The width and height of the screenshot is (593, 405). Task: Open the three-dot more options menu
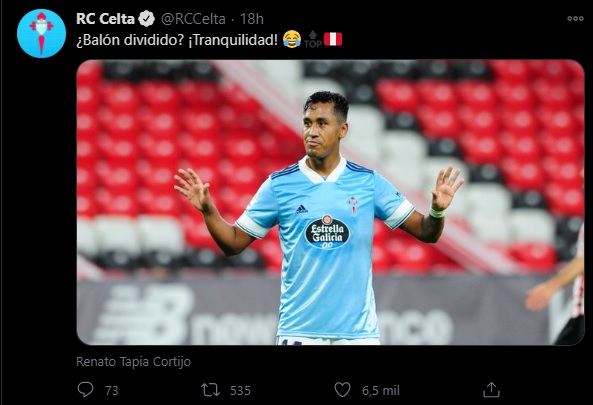pyautogui.click(x=575, y=19)
